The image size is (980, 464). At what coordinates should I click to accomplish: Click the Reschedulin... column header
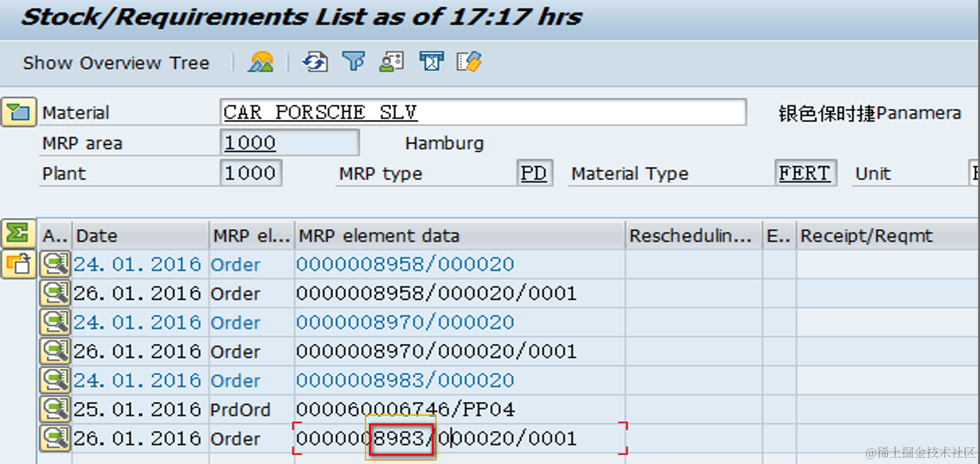pos(694,236)
